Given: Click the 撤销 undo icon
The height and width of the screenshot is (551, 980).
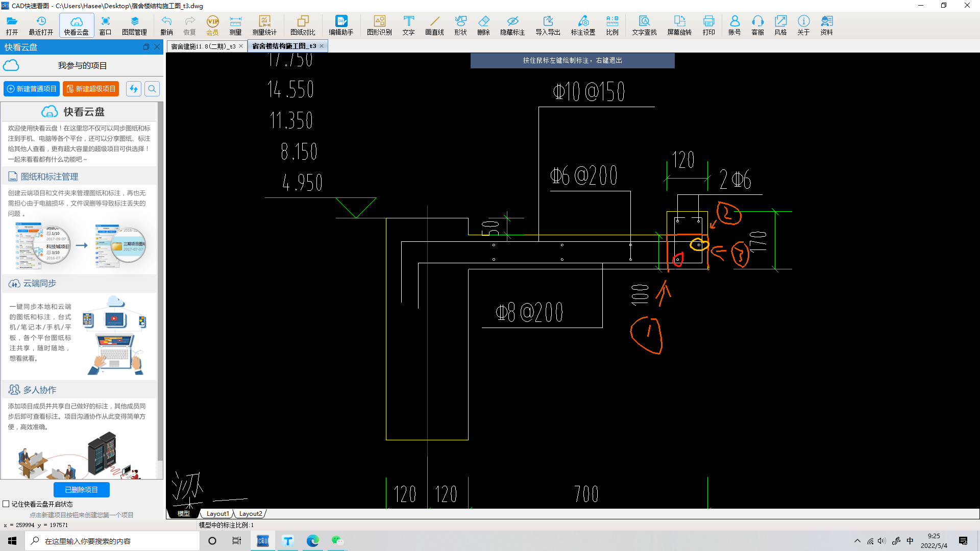Looking at the screenshot, I should pos(166,25).
